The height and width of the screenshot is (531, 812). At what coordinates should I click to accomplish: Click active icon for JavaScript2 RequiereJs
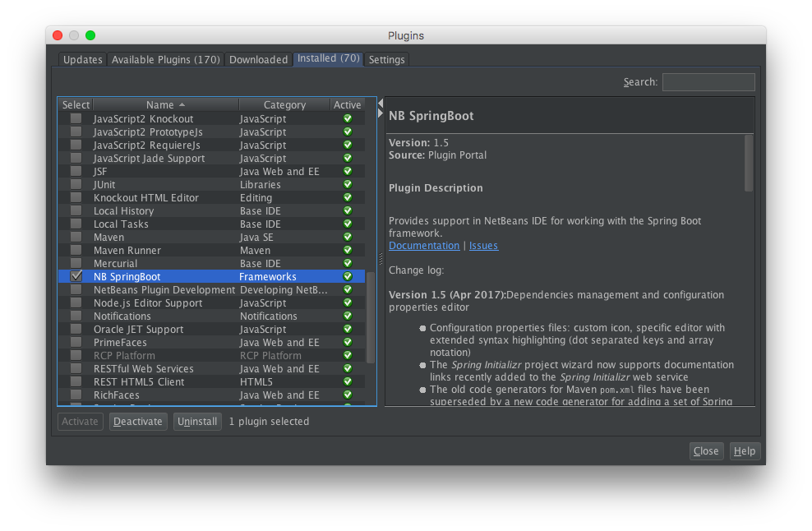tap(348, 145)
